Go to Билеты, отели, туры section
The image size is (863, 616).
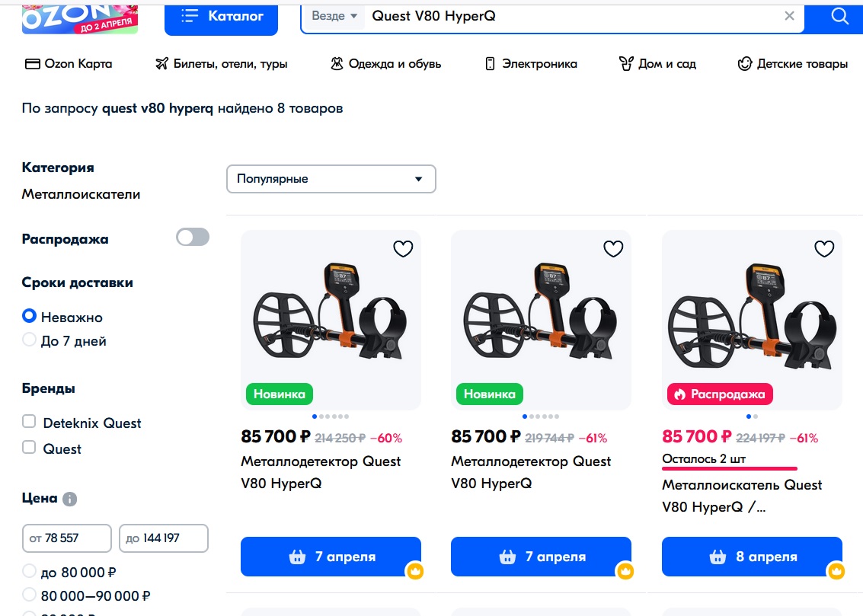coord(221,64)
